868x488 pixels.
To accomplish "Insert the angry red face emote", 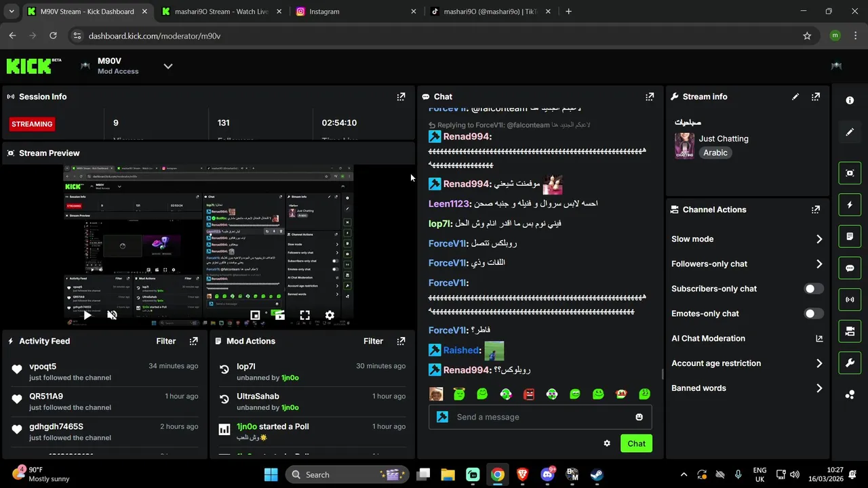I will pyautogui.click(x=529, y=394).
